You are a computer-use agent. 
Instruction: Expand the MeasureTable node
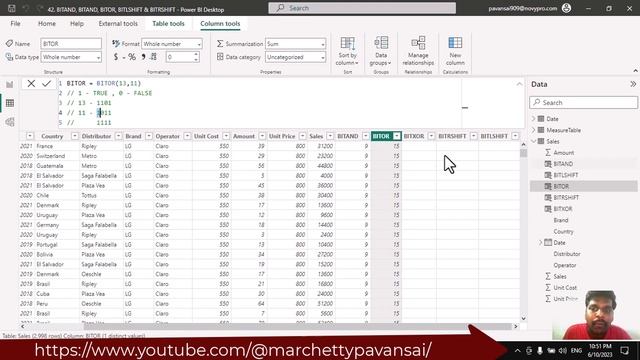pos(533,130)
